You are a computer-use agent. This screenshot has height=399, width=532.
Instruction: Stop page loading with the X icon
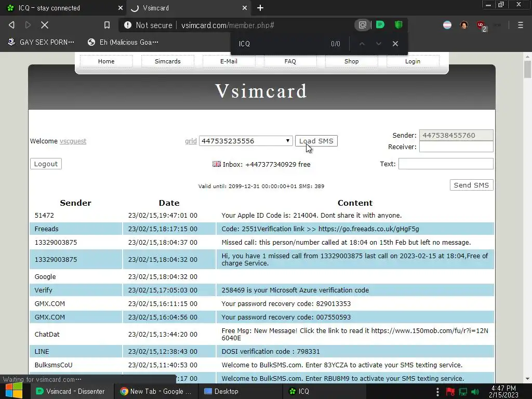45,25
